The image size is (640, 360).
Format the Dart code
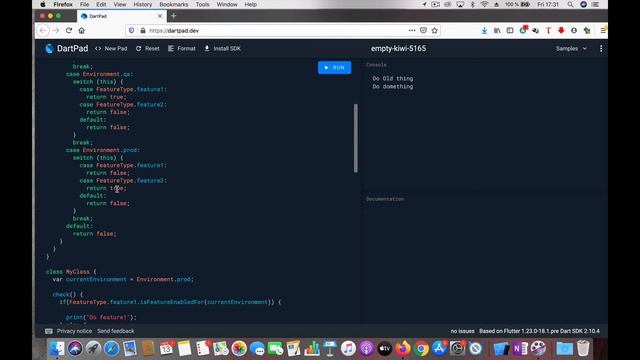(182, 49)
